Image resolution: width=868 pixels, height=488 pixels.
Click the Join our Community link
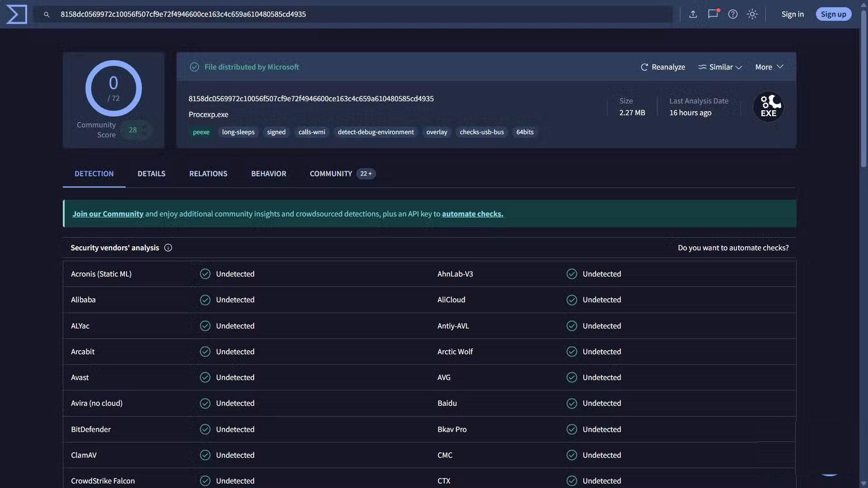point(108,214)
